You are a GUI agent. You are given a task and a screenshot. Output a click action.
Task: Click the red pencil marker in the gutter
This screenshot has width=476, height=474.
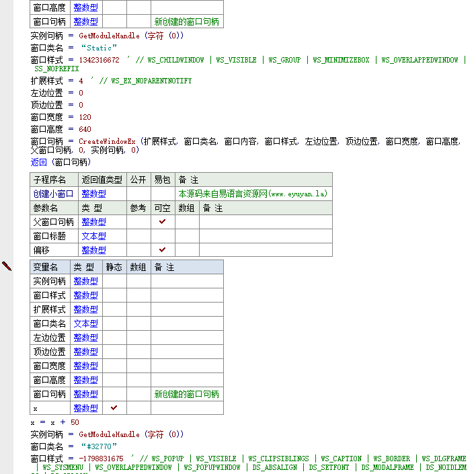tap(7, 266)
